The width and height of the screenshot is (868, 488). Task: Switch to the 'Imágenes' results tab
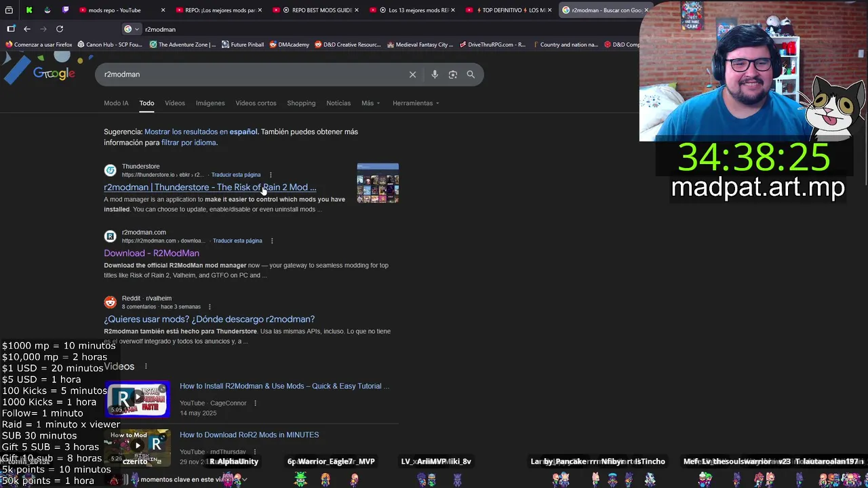pyautogui.click(x=210, y=103)
